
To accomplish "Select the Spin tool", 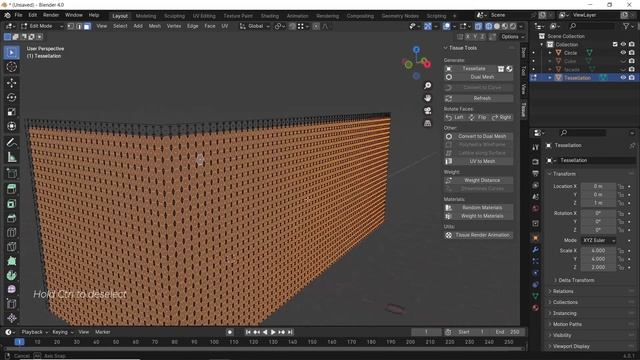I will click(x=11, y=276).
